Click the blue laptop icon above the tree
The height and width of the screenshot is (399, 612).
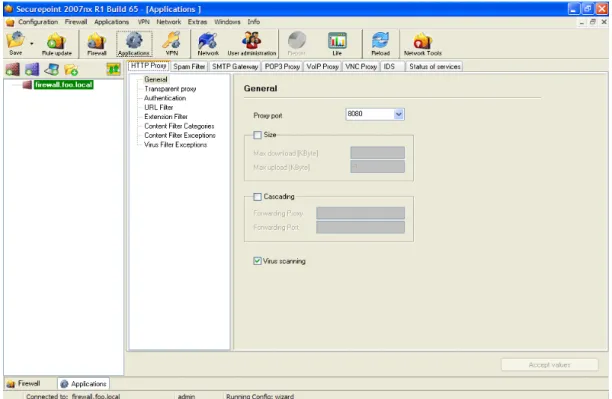[52, 69]
